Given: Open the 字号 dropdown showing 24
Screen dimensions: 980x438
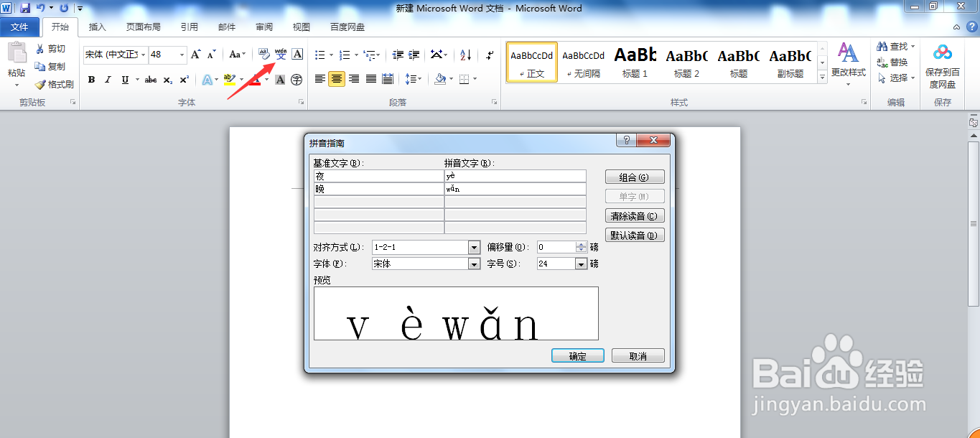Looking at the screenshot, I should [582, 264].
